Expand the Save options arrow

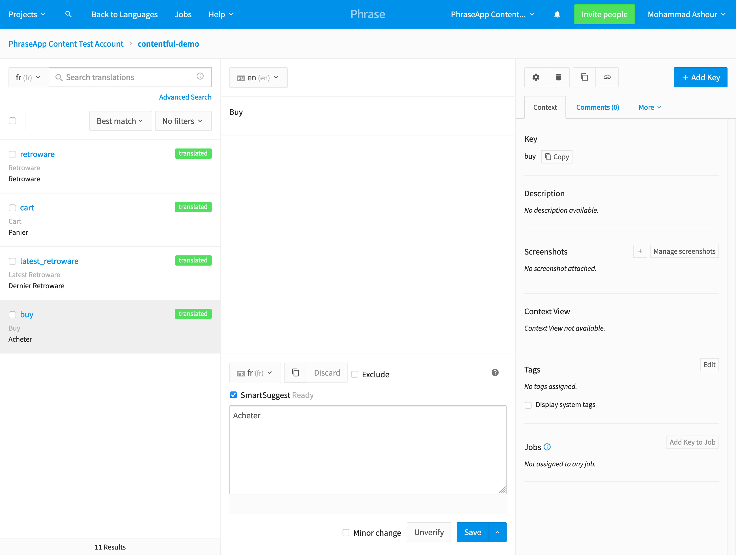tap(497, 532)
